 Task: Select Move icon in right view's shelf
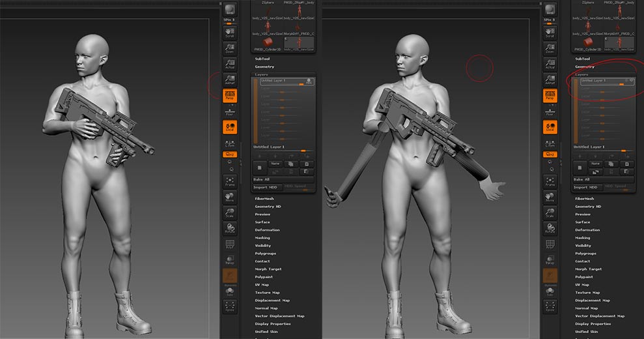point(550,197)
